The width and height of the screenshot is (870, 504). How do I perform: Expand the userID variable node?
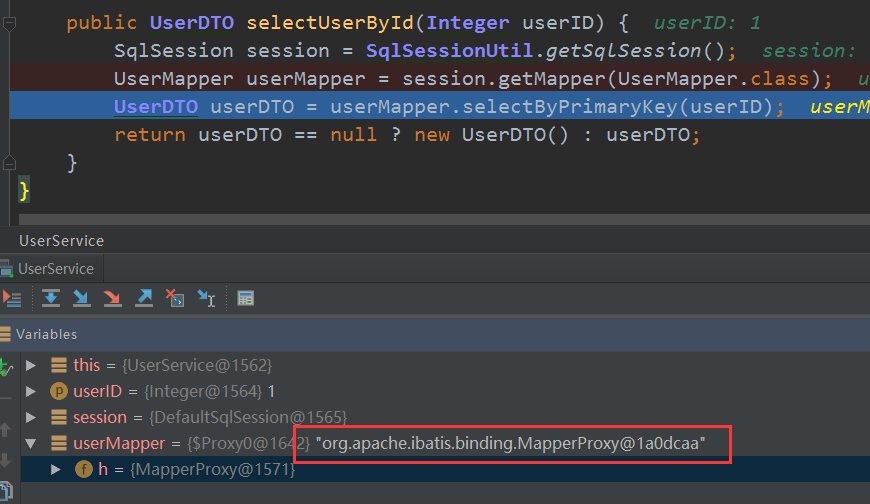pyautogui.click(x=31, y=391)
